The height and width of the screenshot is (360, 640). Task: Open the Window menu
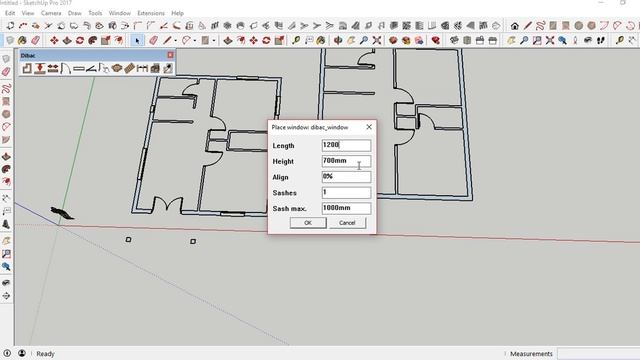pyautogui.click(x=120, y=13)
